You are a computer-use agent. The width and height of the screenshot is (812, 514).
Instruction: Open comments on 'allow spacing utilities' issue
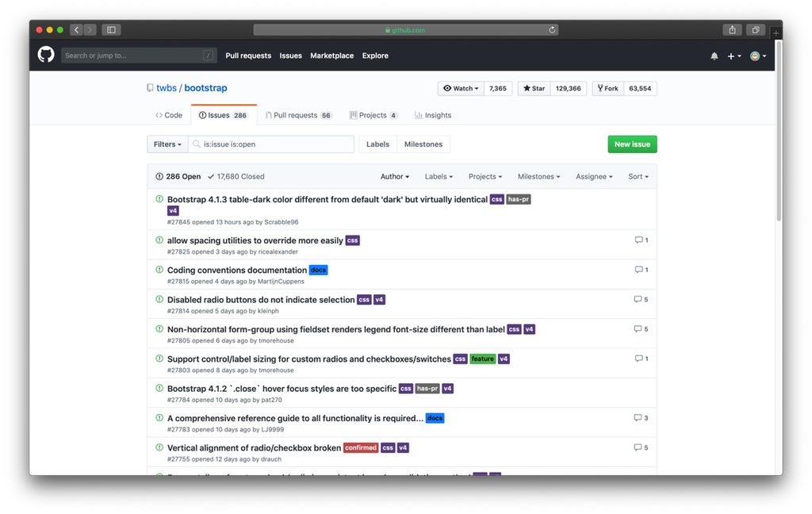pos(642,240)
